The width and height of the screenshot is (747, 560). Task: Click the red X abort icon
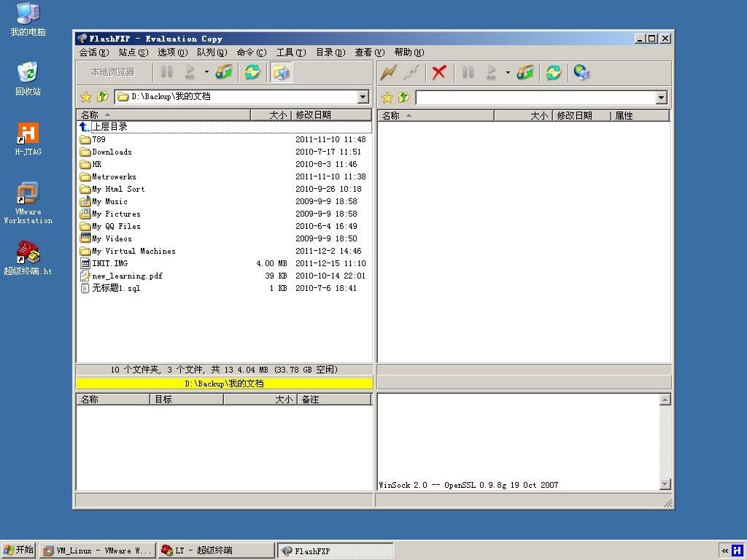(x=438, y=72)
